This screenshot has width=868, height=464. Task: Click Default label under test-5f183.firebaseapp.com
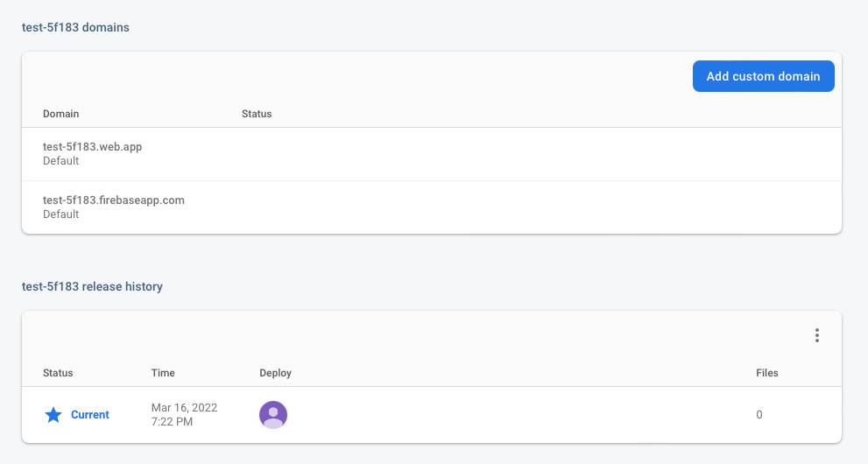[61, 214]
